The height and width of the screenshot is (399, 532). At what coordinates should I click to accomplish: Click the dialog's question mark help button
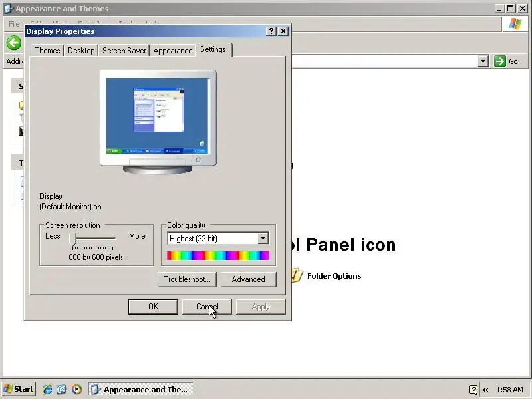[x=271, y=31]
